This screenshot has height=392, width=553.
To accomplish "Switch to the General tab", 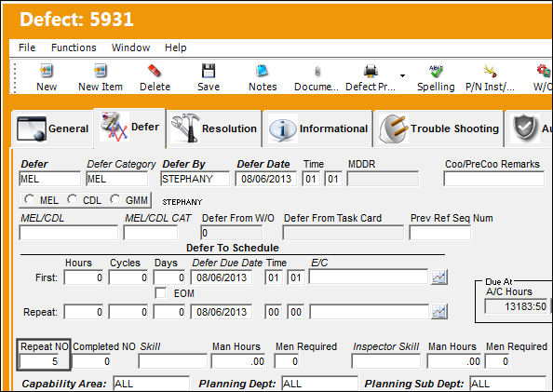I will pos(52,128).
